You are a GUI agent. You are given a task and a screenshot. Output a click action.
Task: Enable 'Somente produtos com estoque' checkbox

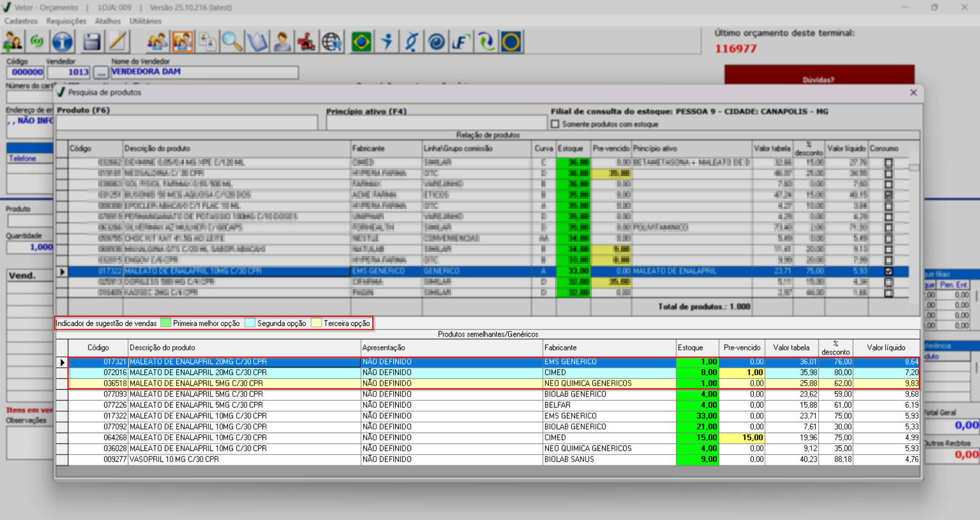tap(555, 124)
